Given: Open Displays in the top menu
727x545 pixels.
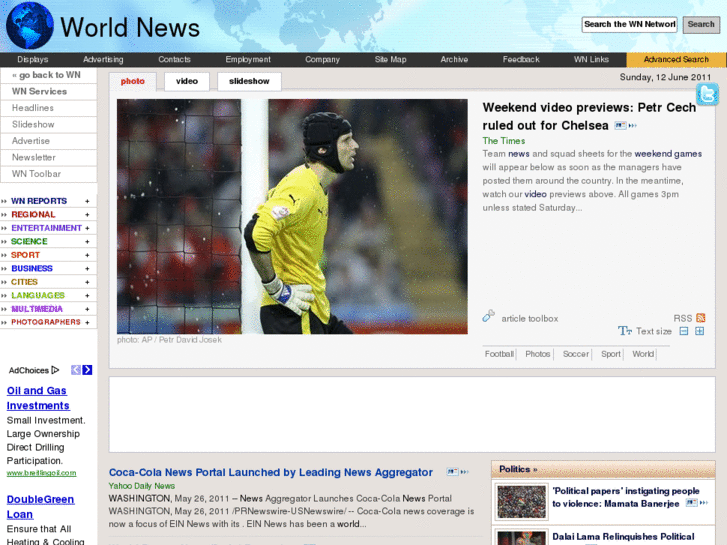Looking at the screenshot, I should [x=32, y=59].
